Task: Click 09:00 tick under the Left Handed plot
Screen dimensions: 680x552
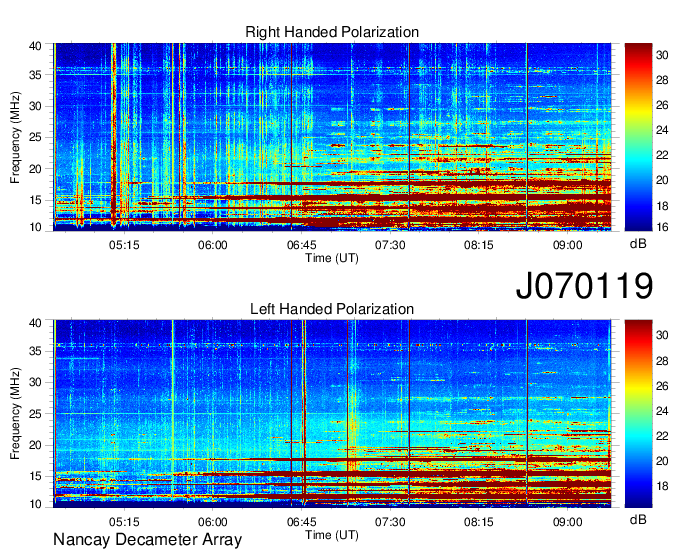Action: point(567,522)
